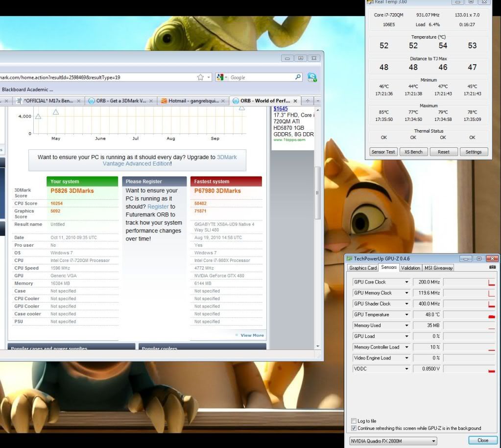Image resolution: width=501 pixels, height=448 pixels.
Task: Open a new browser tab with the plus button
Action: click(308, 101)
